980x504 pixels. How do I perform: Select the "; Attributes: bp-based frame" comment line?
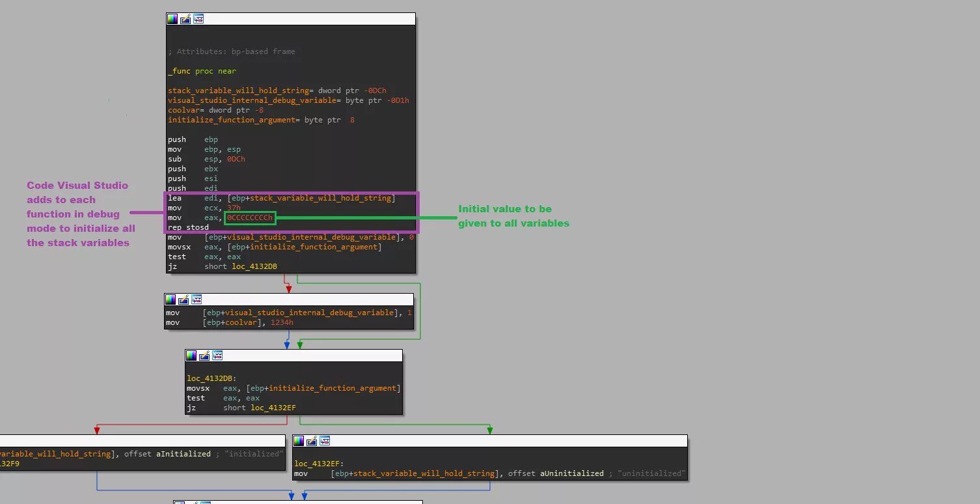[231, 51]
